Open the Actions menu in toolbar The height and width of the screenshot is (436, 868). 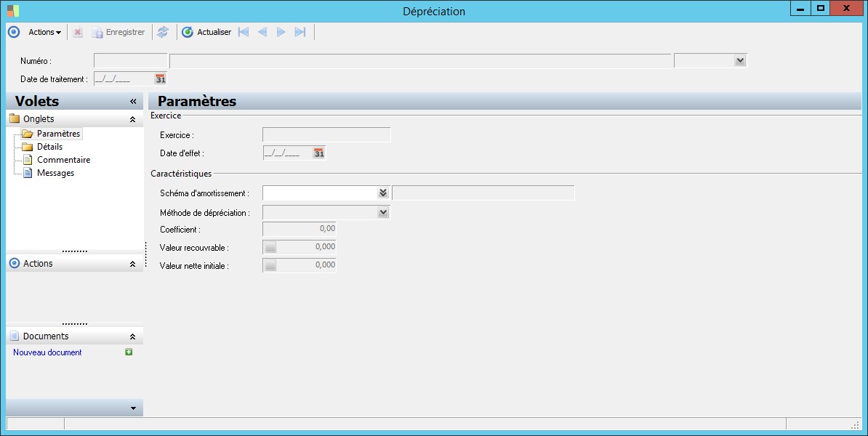tap(45, 32)
